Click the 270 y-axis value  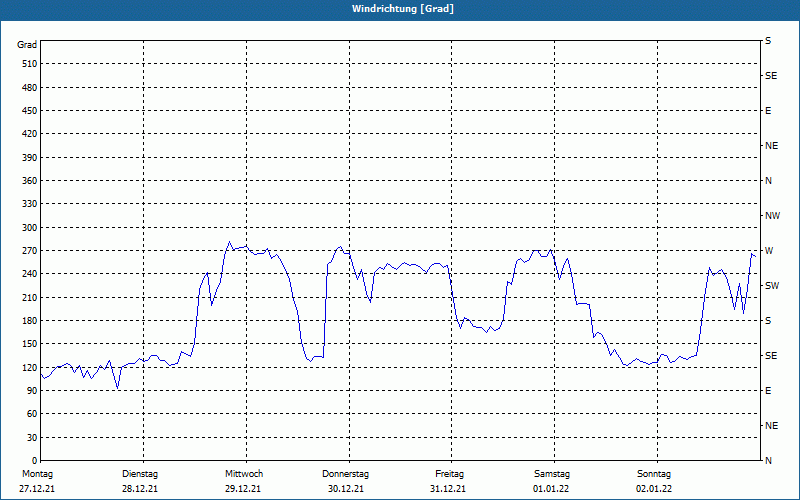click(x=30, y=251)
